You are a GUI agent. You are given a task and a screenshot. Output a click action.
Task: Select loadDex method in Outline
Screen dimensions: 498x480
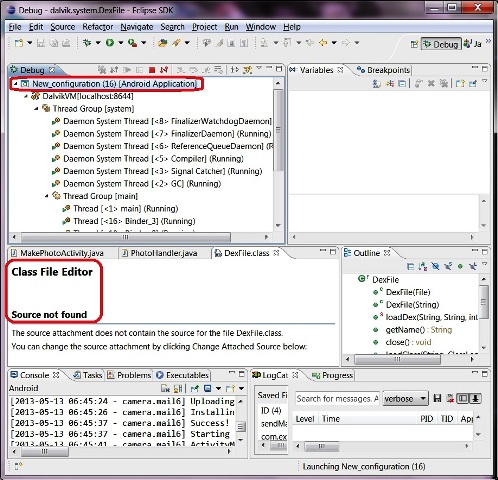(x=425, y=317)
